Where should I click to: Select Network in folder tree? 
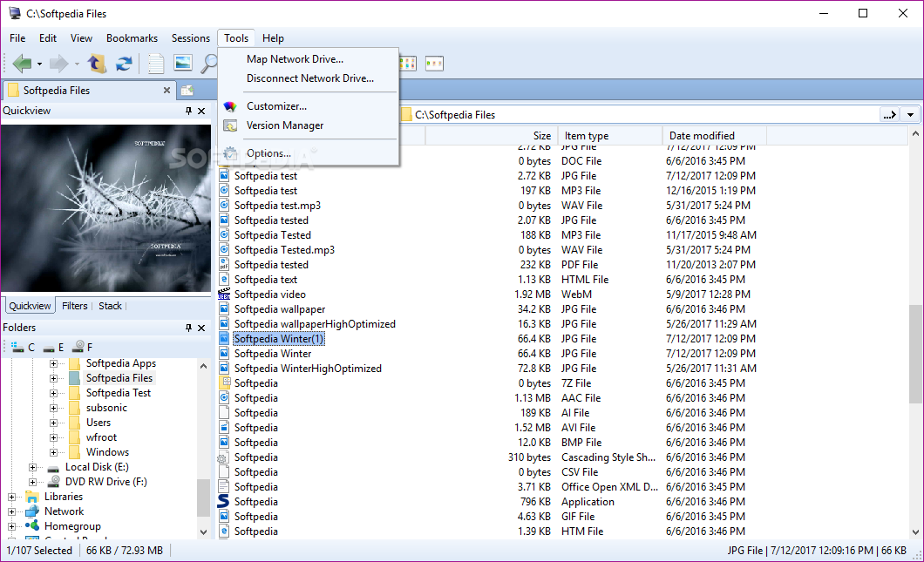[65, 511]
